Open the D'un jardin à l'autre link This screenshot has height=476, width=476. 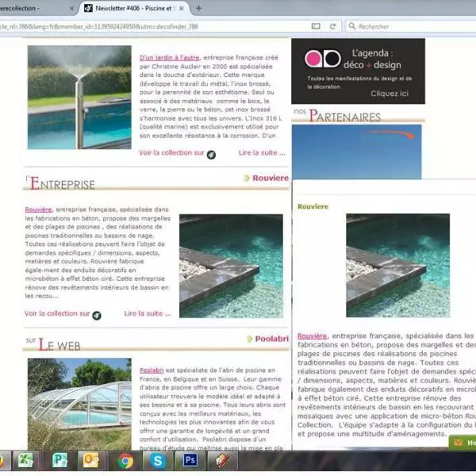point(169,58)
